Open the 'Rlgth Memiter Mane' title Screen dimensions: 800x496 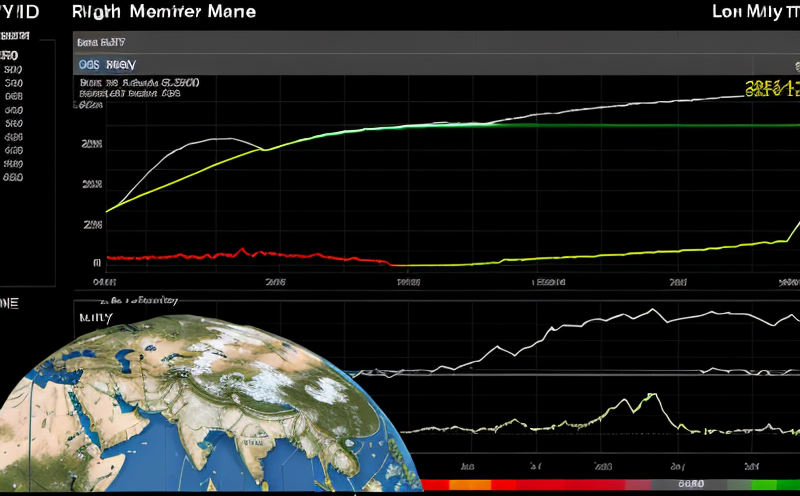point(164,13)
